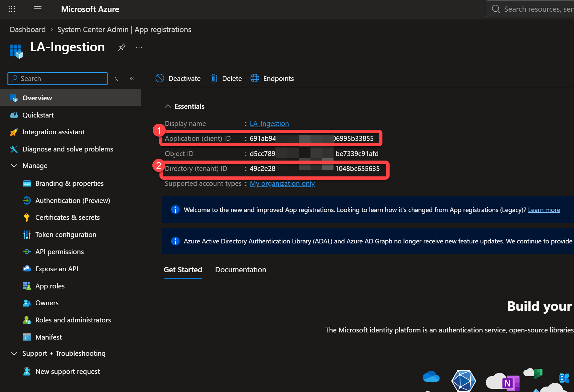Click the Authentication (Preview) arrow icon
The height and width of the screenshot is (392, 574).
(27, 201)
